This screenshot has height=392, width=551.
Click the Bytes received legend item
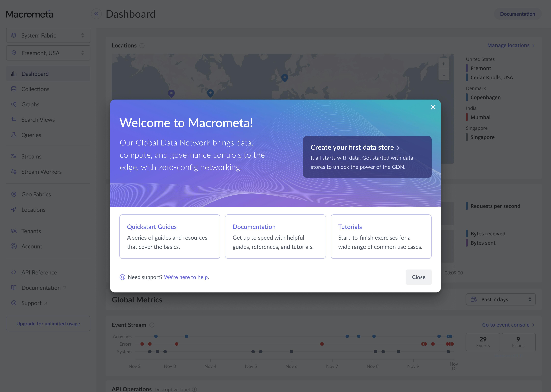(486, 234)
